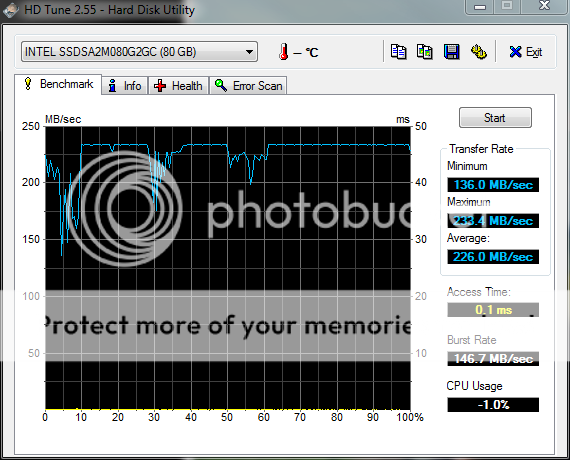This screenshot has width=570, height=460.
Task: Click the average value 226.0 MB/sec
Action: point(493,257)
